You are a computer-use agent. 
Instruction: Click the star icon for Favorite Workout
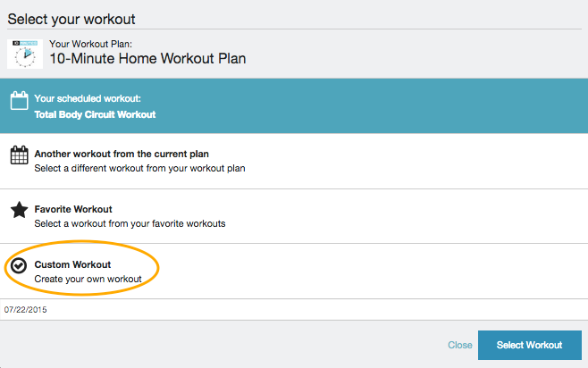point(19,211)
